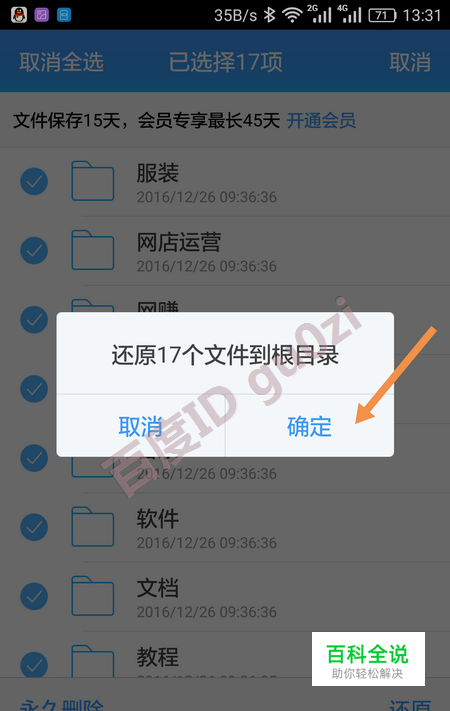Tap the QQ penguin notification icon
Viewport: 450px width, 711px height.
pyautogui.click(x=19, y=15)
